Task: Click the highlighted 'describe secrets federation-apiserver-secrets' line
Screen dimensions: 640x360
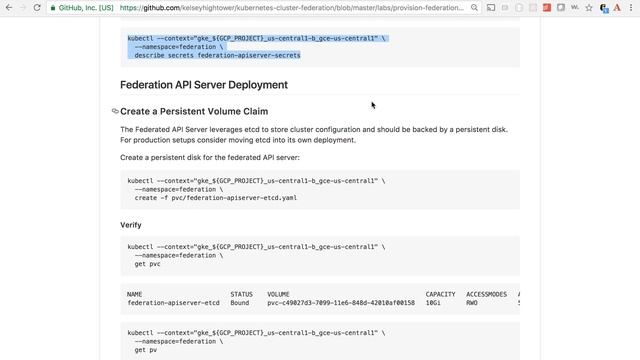Action: 217,55
